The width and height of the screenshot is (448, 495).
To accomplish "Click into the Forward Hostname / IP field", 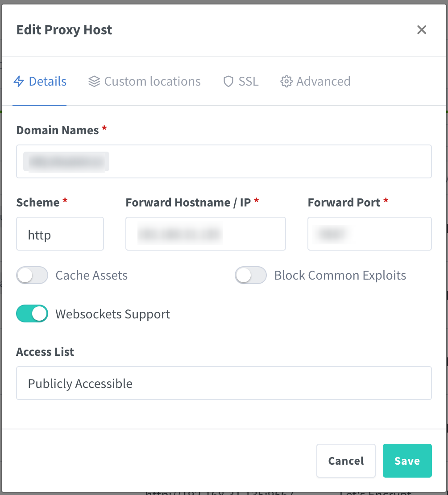I will tap(206, 234).
